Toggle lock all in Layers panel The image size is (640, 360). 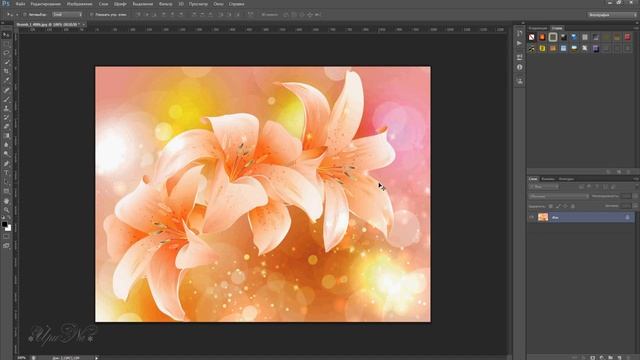coord(573,206)
